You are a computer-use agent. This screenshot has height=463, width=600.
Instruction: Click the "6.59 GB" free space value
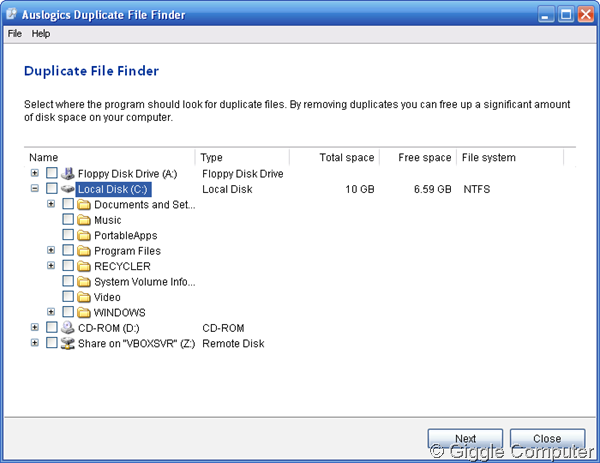[432, 189]
